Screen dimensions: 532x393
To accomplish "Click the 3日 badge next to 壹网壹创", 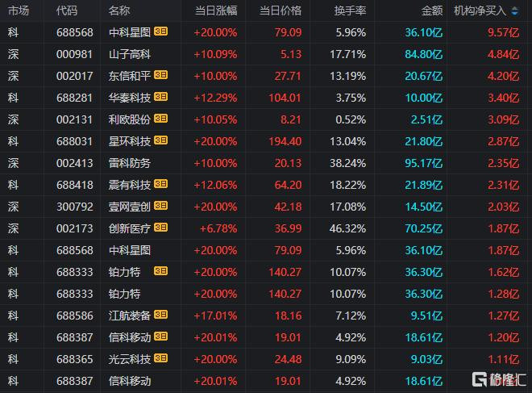I will tap(161, 206).
